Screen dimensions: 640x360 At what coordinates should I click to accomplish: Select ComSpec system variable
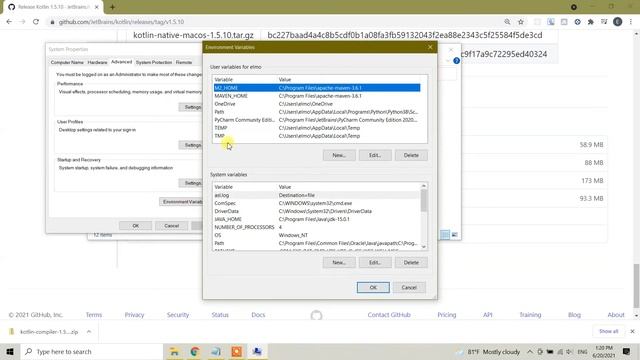point(317,203)
